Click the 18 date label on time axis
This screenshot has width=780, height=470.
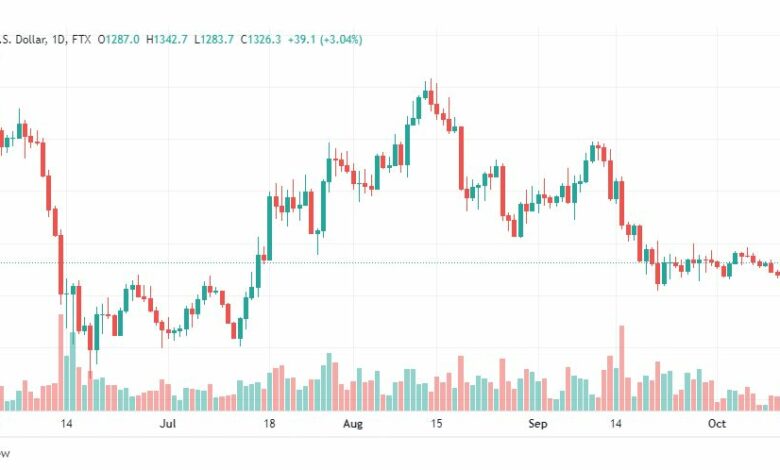point(269,424)
